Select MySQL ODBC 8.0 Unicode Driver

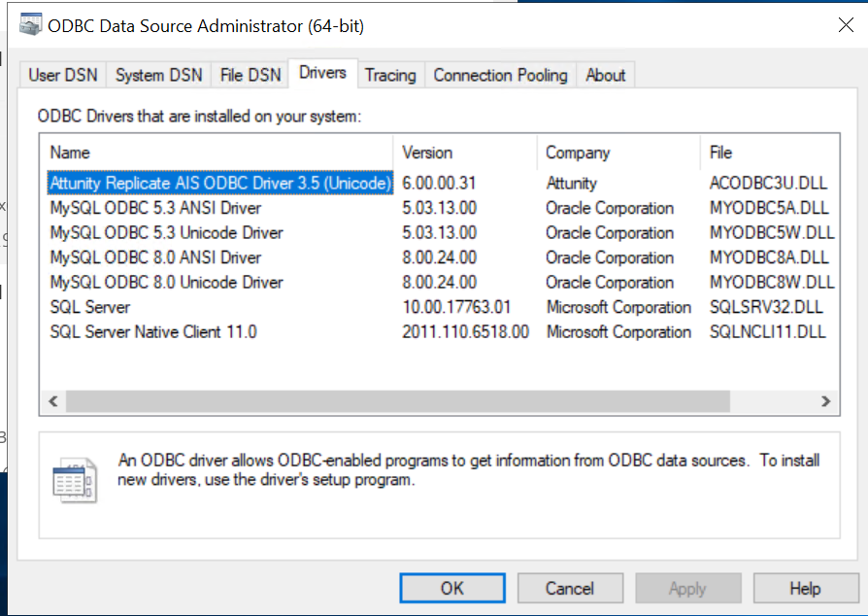[x=166, y=282]
